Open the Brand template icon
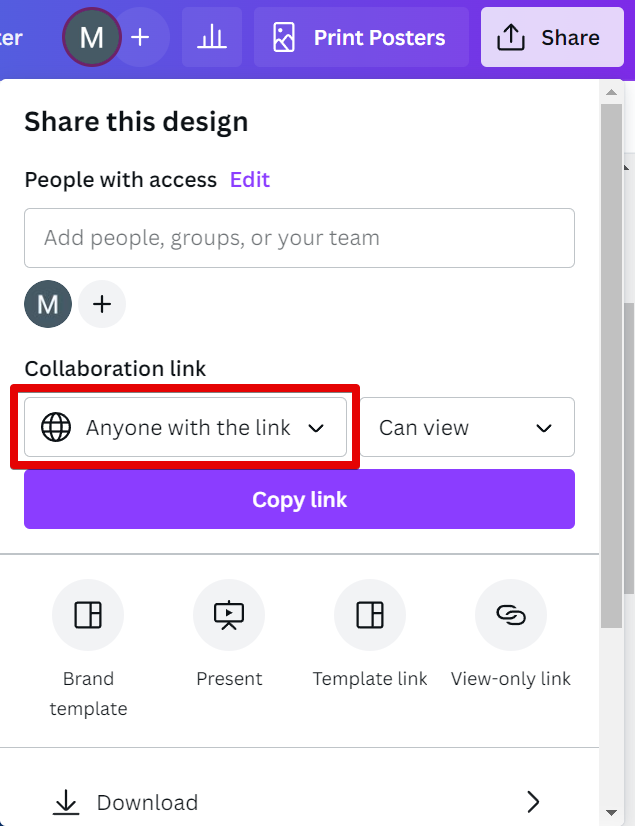Viewport: 635px width, 826px height. point(88,615)
